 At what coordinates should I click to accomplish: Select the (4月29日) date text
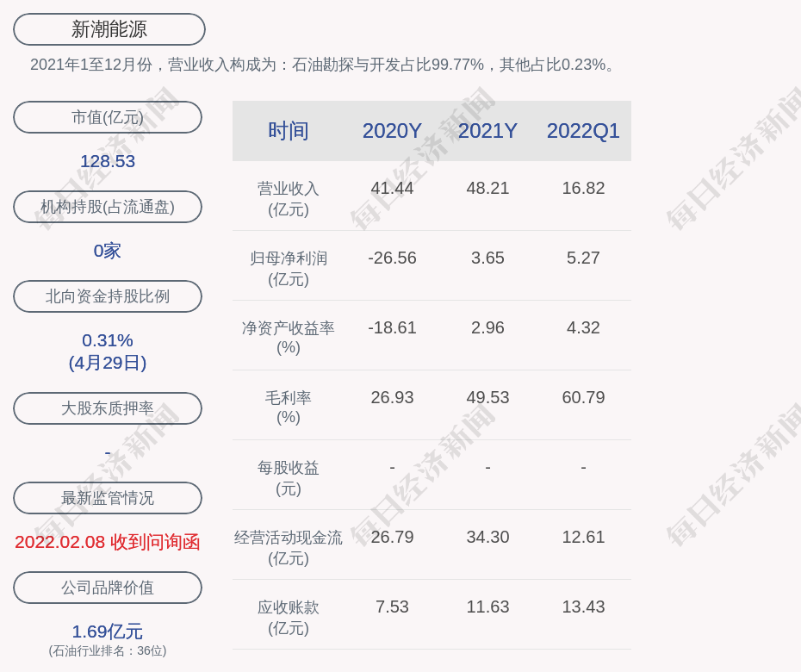(108, 363)
